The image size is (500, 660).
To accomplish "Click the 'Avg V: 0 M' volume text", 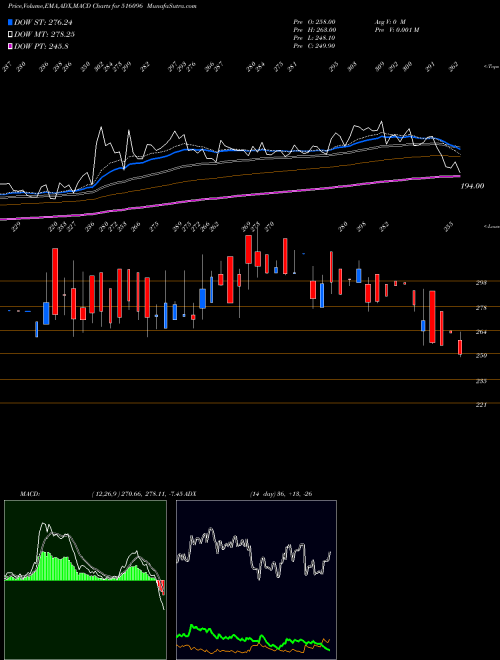I will coord(389,21).
